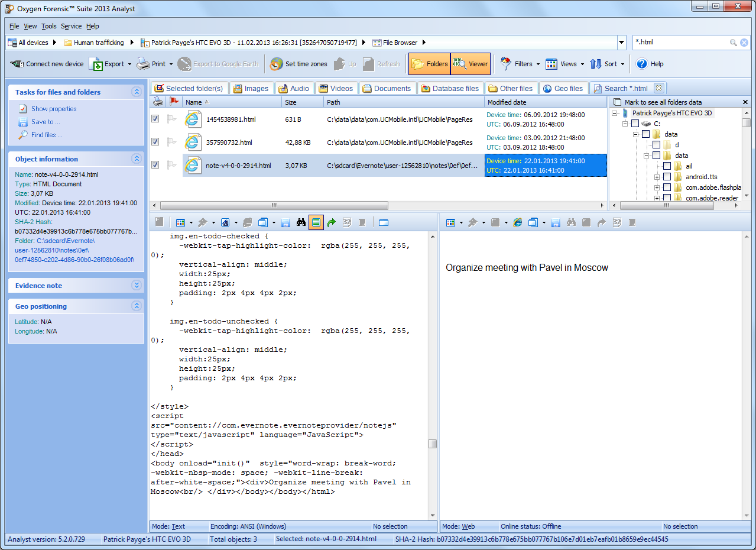Screen dimensions: 756x550
Task: Click Internet Explorer icon in web viewer toolbar
Action: click(x=518, y=222)
